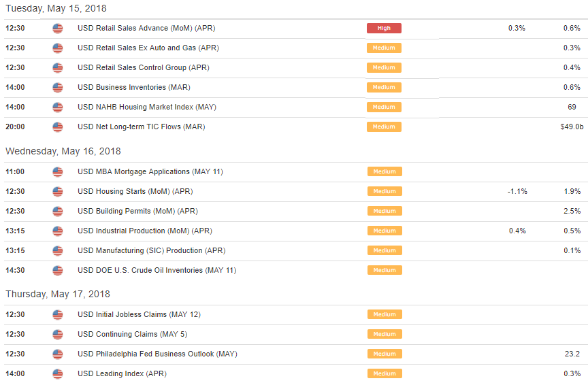Click the US flag for Leading Index

coord(57,374)
